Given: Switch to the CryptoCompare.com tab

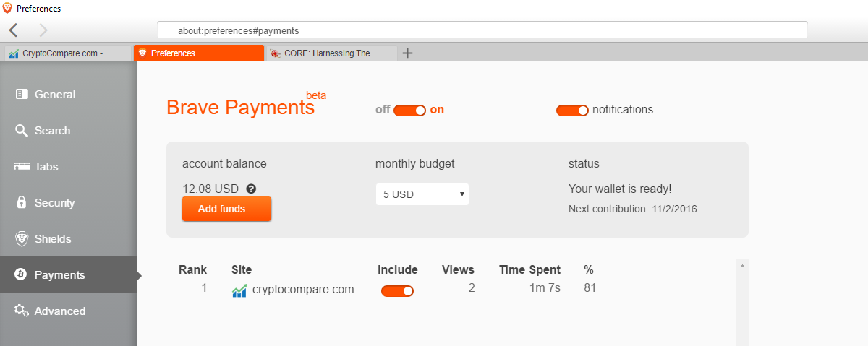Looking at the screenshot, I should point(67,53).
